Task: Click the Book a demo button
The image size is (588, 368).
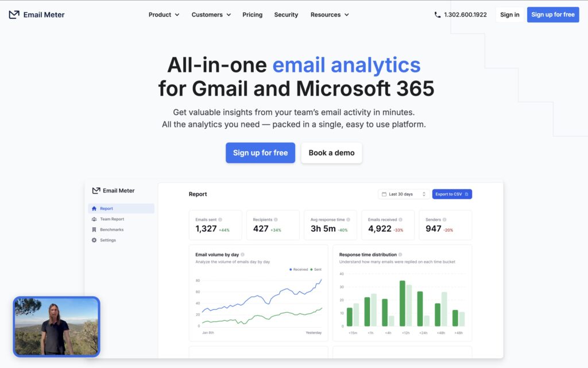Action: tap(331, 153)
